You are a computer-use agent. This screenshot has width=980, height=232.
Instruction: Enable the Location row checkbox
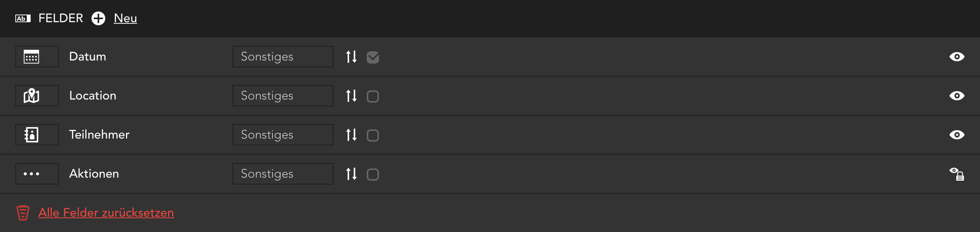pyautogui.click(x=373, y=96)
